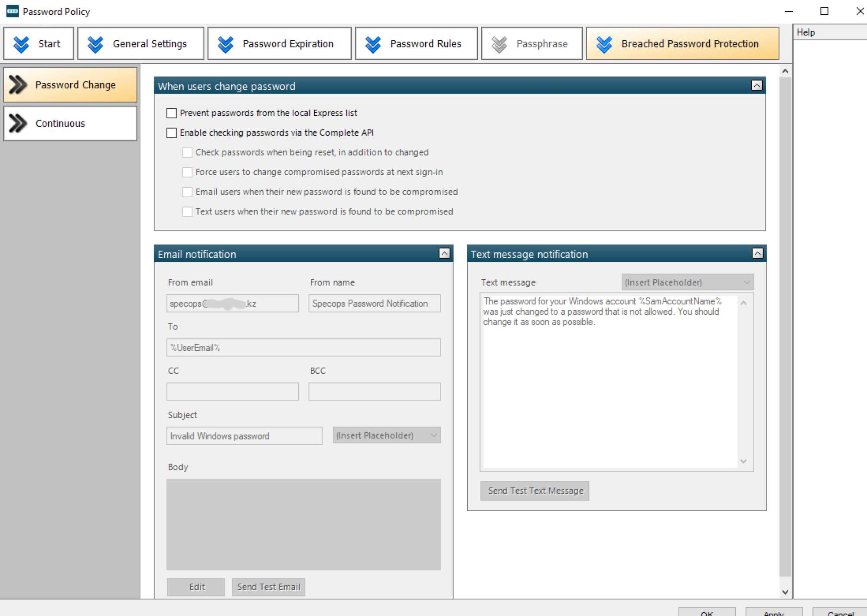The image size is (867, 616).
Task: Open the Text message Insert Placeholder dropdown
Action: pos(687,282)
